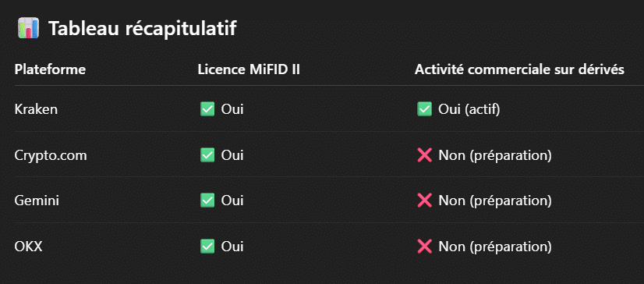Image resolution: width=644 pixels, height=284 pixels.
Task: Click Gemini's red cross derivatives icon
Action: (424, 201)
